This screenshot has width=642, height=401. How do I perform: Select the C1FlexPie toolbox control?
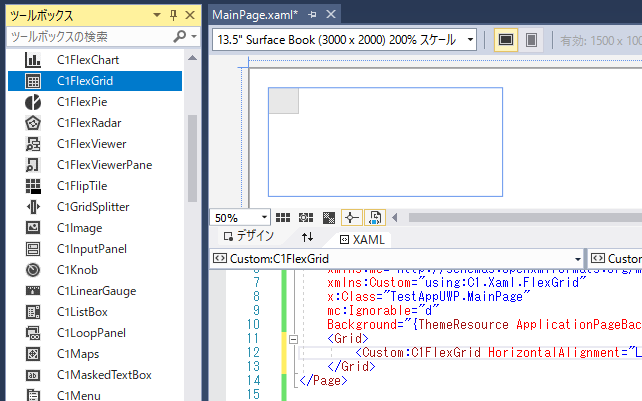[x=82, y=102]
